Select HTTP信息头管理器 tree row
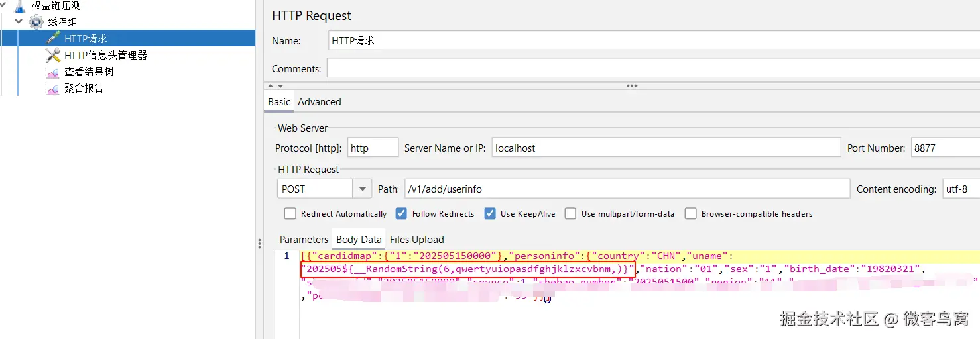This screenshot has width=980, height=339. [x=105, y=55]
